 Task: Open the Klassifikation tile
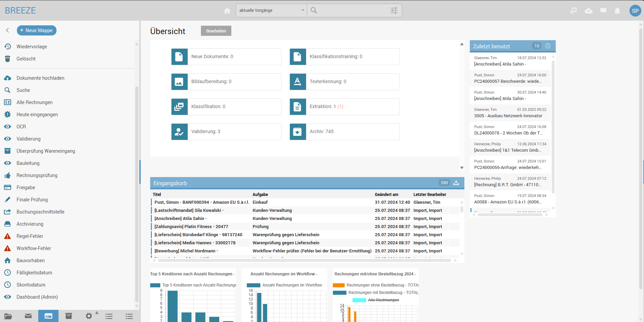click(x=226, y=106)
